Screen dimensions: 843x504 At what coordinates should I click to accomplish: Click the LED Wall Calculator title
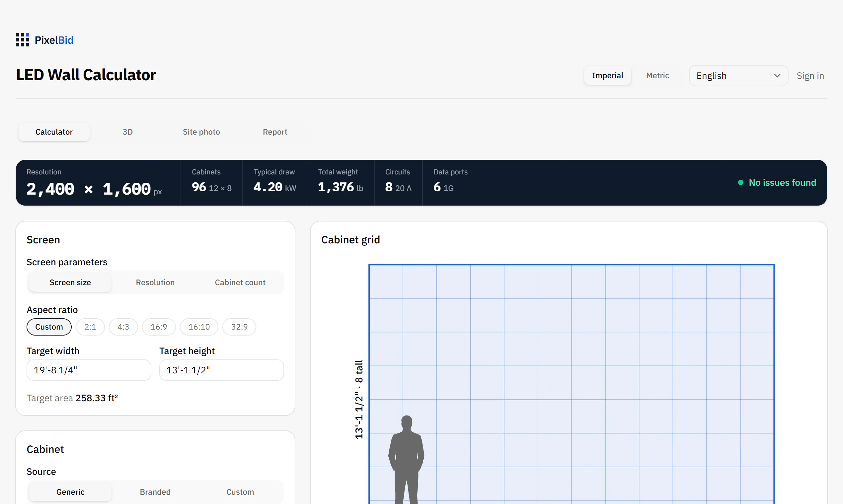click(x=86, y=75)
